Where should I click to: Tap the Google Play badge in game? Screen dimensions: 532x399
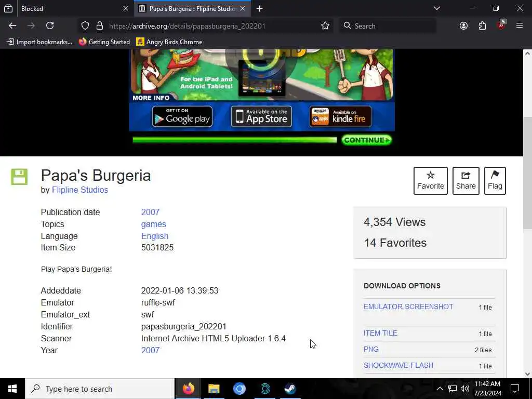[x=182, y=117]
